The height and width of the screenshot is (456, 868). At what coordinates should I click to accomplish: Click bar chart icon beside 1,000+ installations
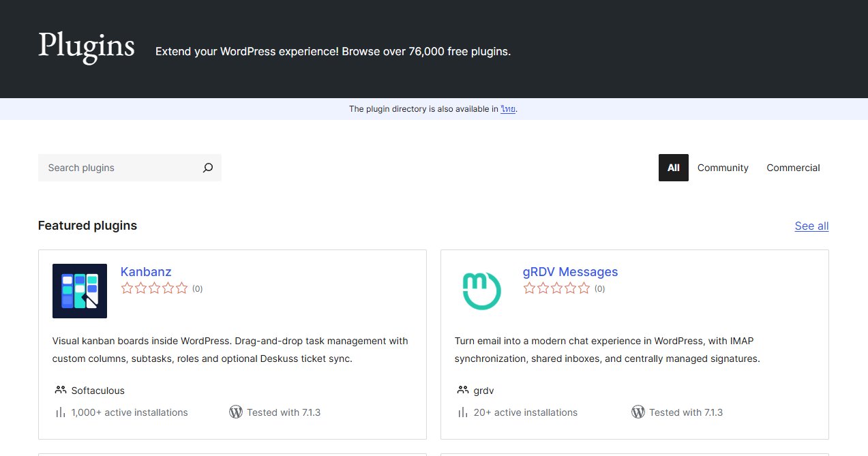pyautogui.click(x=60, y=412)
